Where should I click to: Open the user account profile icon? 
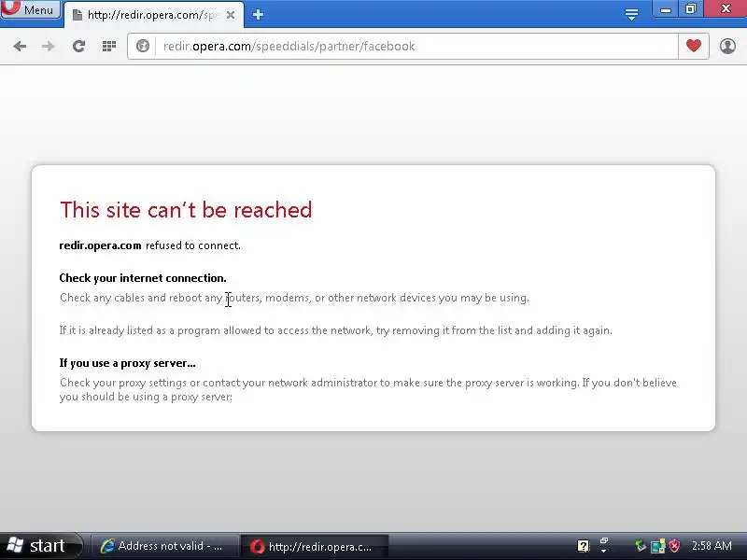[727, 46]
